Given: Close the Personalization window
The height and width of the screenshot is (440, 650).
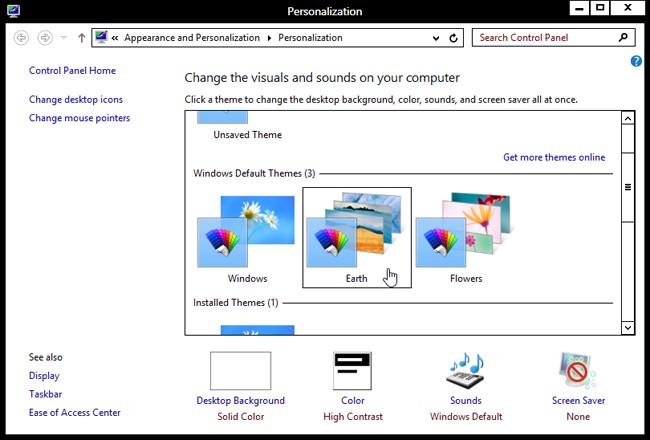Looking at the screenshot, I should pos(628,8).
